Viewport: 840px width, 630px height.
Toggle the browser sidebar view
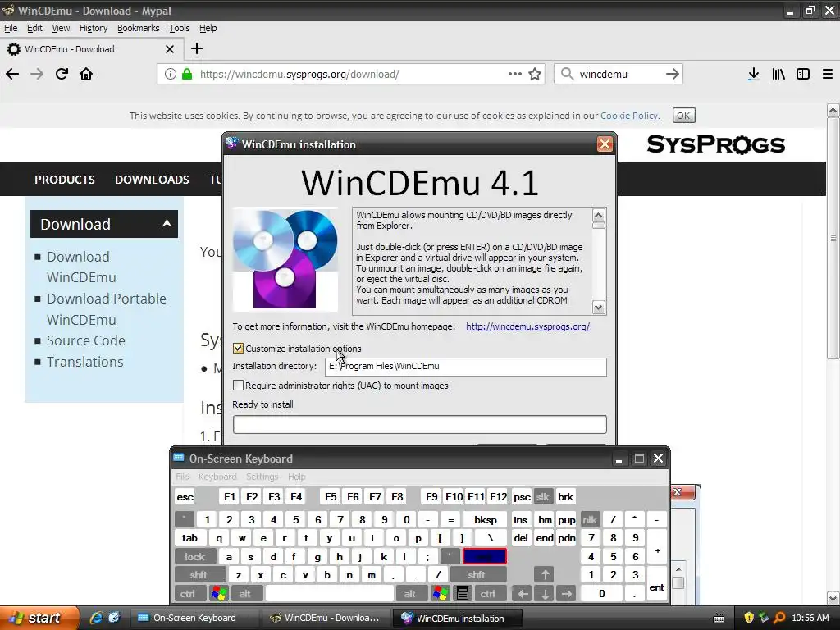click(803, 74)
